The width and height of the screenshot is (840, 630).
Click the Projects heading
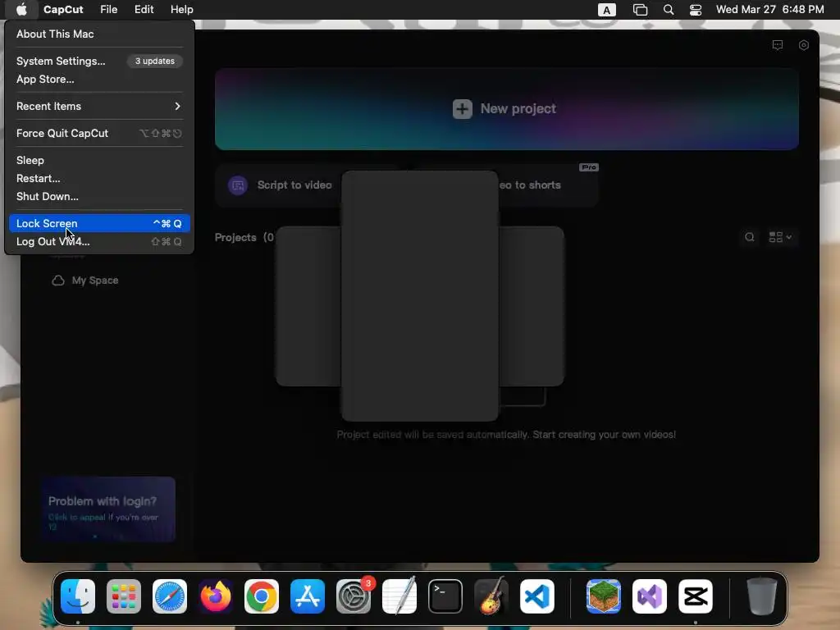[x=235, y=237]
